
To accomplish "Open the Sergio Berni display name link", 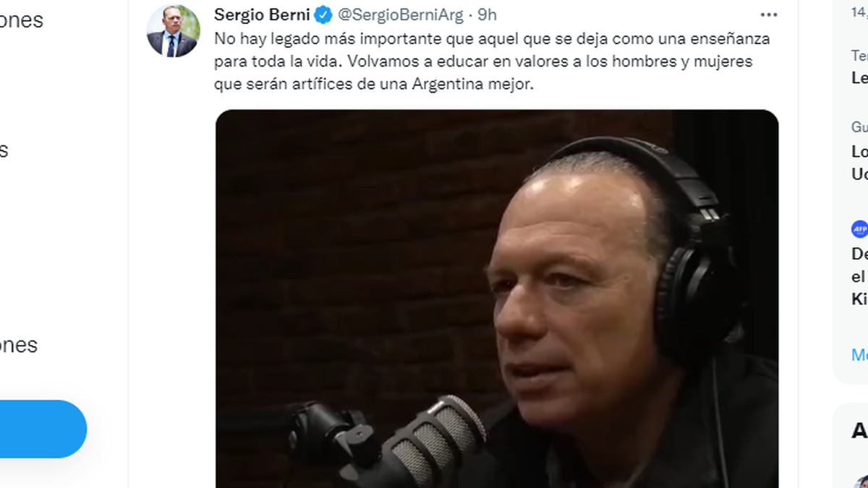I will click(x=262, y=14).
